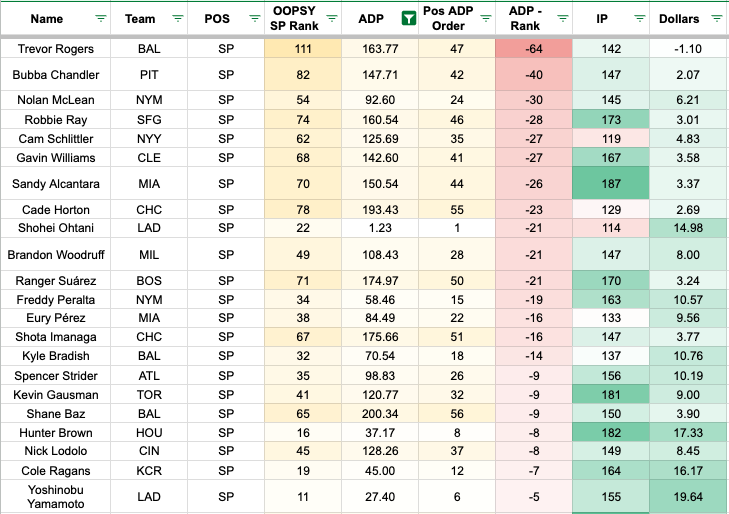Select the Trevor Rogers name cell

tap(54, 49)
